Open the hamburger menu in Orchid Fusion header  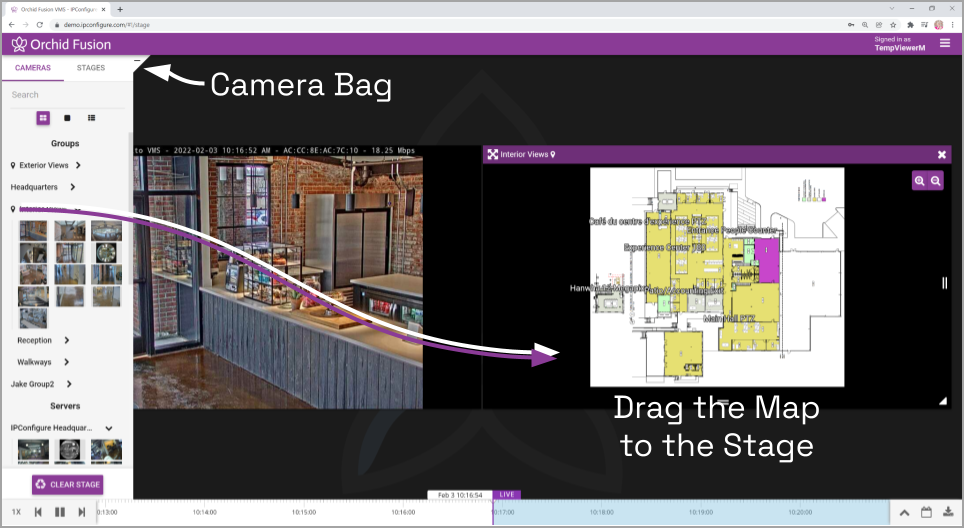click(x=945, y=43)
